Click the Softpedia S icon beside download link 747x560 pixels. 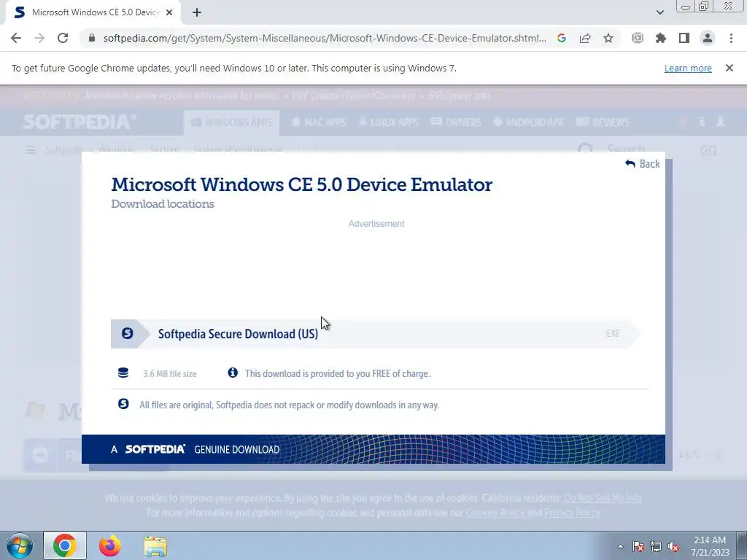127,333
